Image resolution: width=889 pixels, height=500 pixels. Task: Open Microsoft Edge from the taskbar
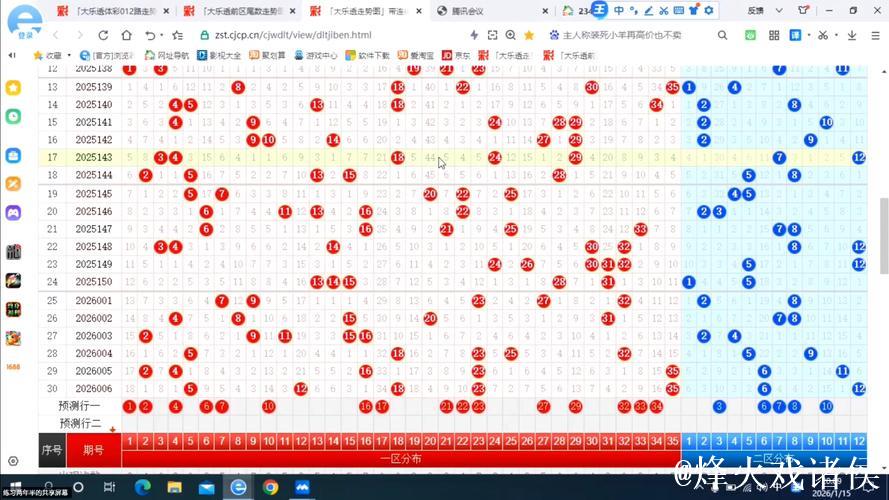click(142, 487)
